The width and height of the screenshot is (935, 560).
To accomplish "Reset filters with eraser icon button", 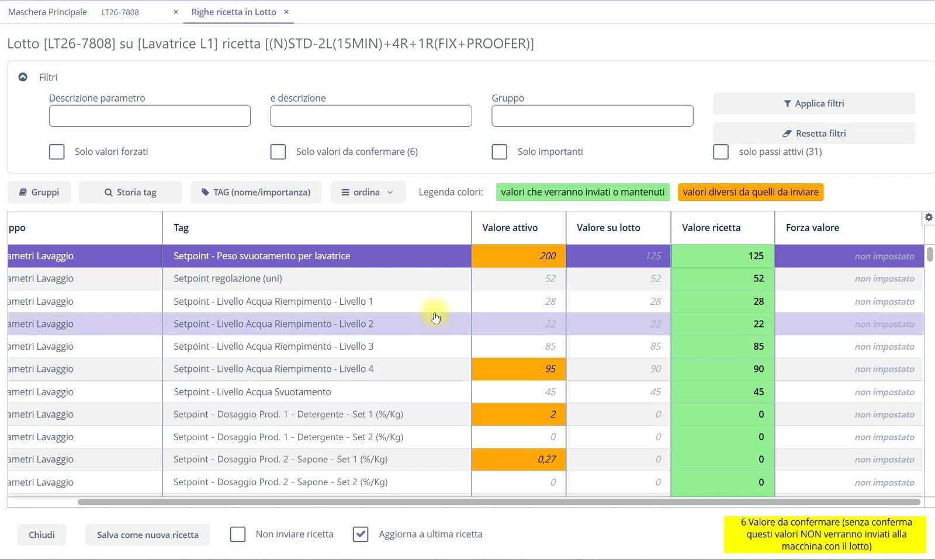I will coord(814,133).
